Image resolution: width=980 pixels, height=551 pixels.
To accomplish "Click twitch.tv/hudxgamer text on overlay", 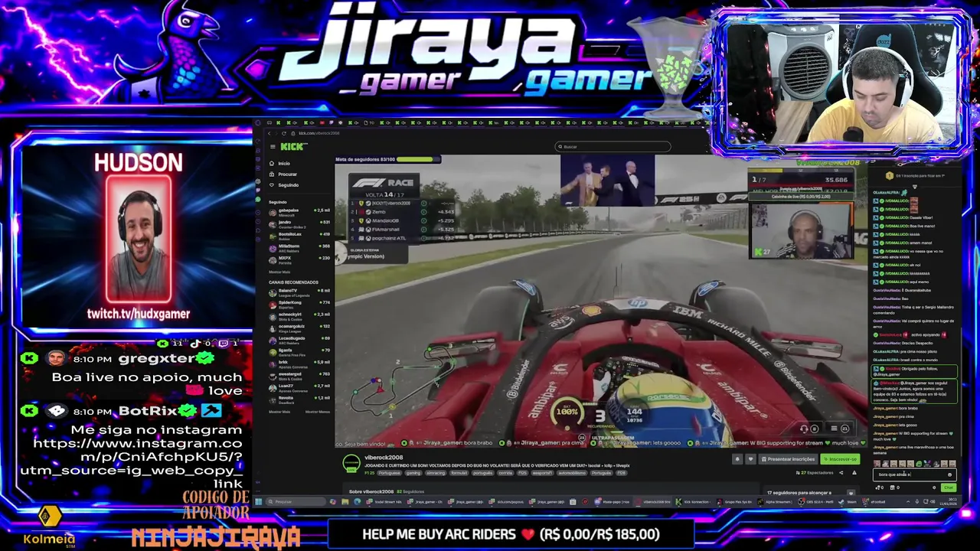I will (x=139, y=314).
